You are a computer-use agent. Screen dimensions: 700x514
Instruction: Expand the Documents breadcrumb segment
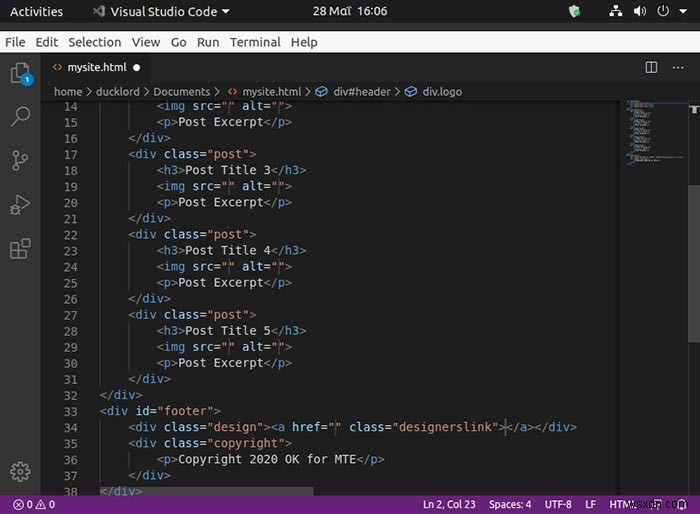(x=182, y=92)
